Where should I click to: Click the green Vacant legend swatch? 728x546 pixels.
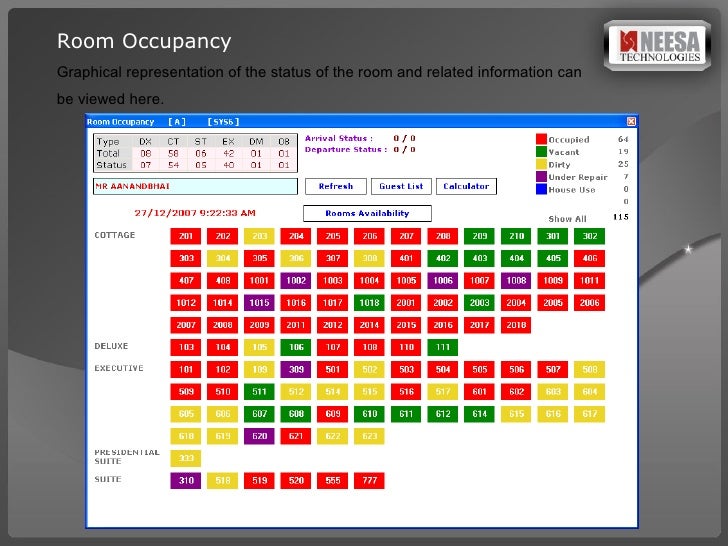541,152
